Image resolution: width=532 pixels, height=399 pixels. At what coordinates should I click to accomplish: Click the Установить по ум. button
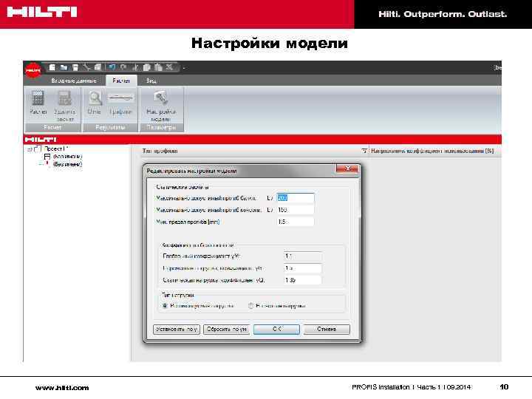pos(177,330)
